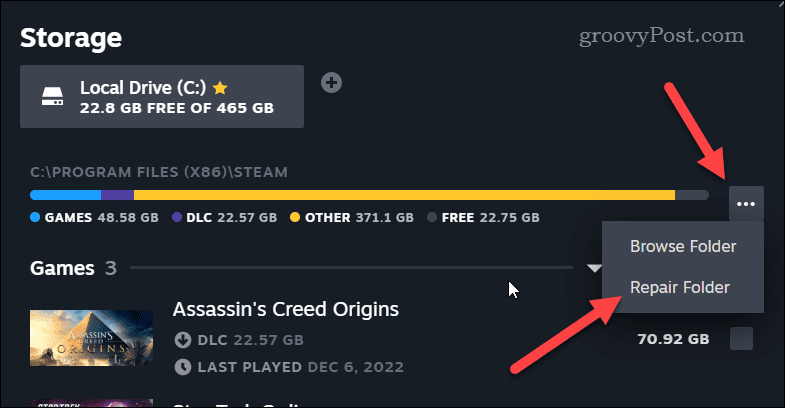The width and height of the screenshot is (785, 408).
Task: Open the Assassin's Creed Origins title
Action: (x=286, y=309)
